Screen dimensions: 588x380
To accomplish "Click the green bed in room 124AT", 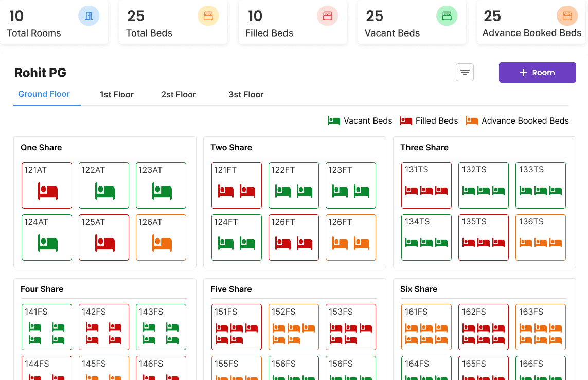I will (48, 243).
